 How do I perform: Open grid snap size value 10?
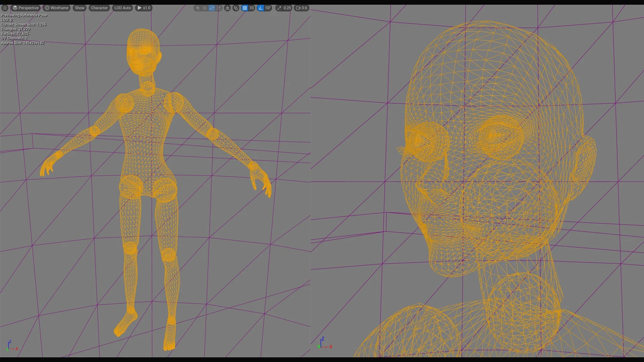(x=252, y=8)
